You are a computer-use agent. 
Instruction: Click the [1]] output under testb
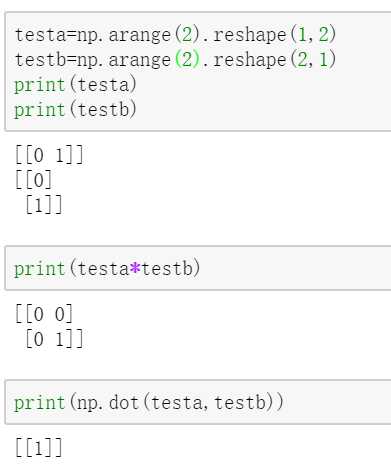click(44, 205)
